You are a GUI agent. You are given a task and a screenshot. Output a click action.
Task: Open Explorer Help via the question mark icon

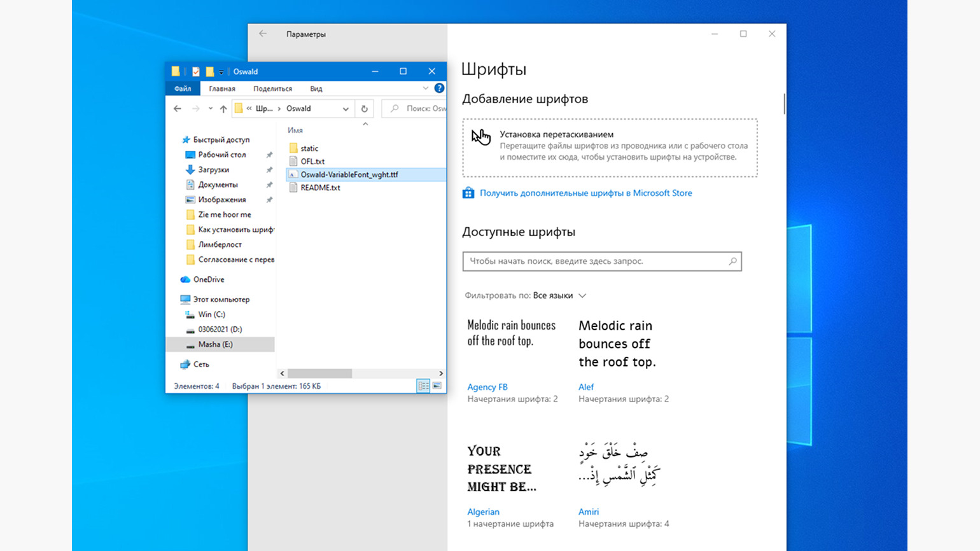tap(439, 88)
